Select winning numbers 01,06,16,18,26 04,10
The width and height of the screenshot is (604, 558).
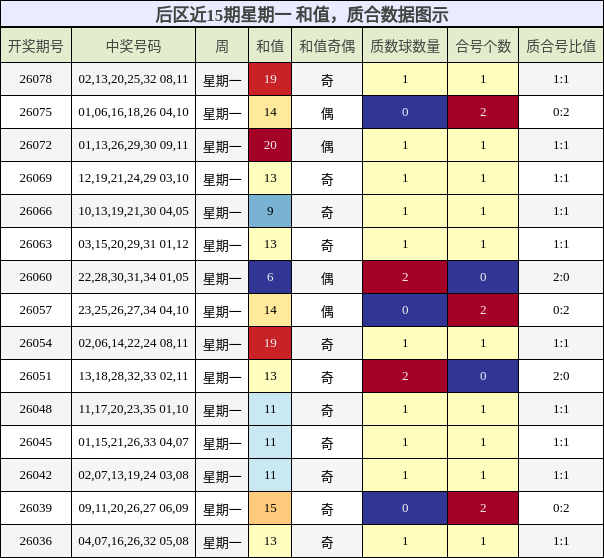(133, 112)
